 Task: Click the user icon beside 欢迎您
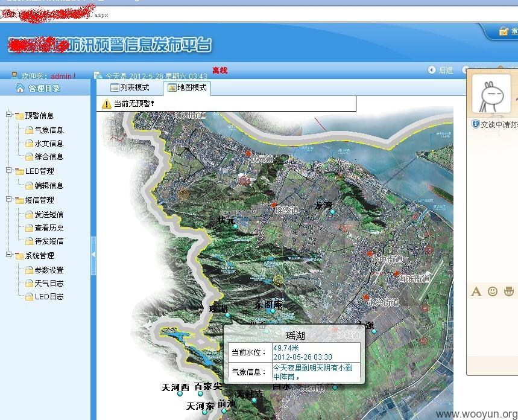click(14, 75)
